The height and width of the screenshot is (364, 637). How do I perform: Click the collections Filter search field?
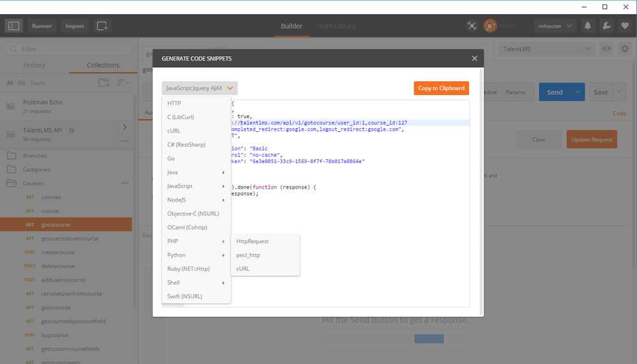[70, 49]
